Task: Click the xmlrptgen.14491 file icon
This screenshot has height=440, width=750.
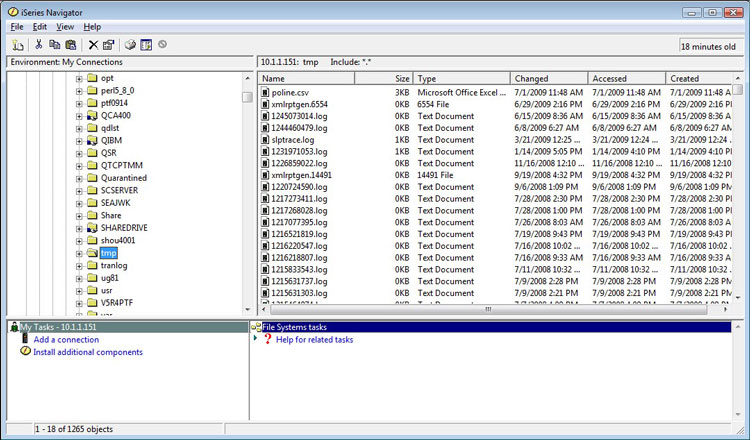Action: pos(265,175)
